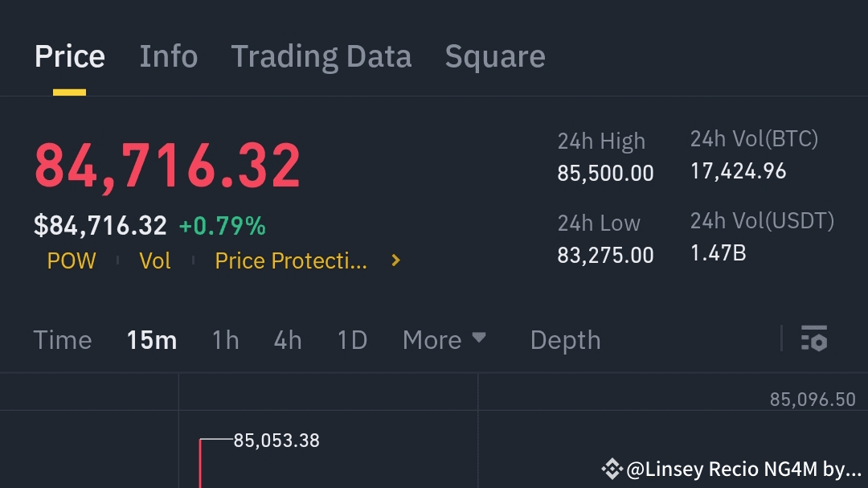Select the Price tab

click(x=70, y=56)
